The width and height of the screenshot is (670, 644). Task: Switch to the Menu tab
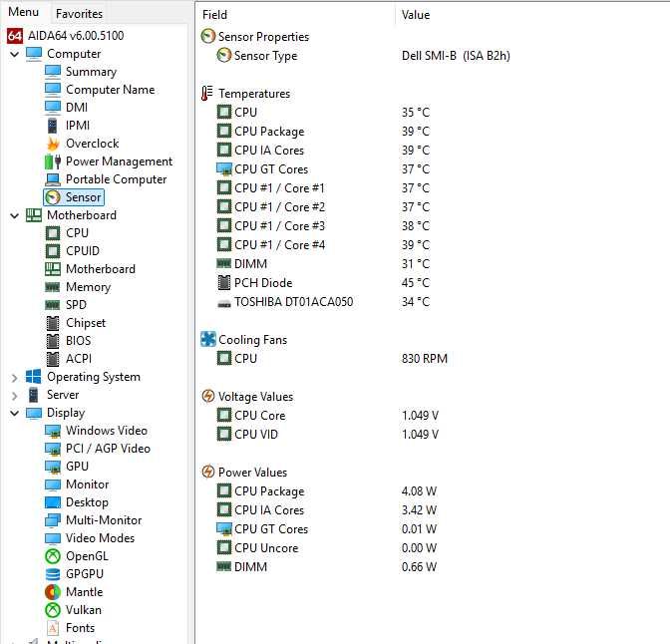pyautogui.click(x=24, y=12)
